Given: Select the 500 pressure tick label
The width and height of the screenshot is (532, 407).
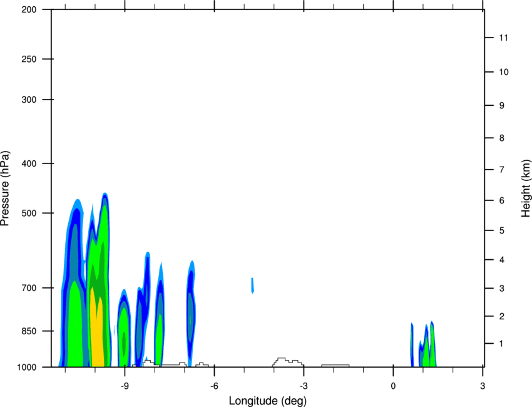Looking at the screenshot, I should click(29, 213).
